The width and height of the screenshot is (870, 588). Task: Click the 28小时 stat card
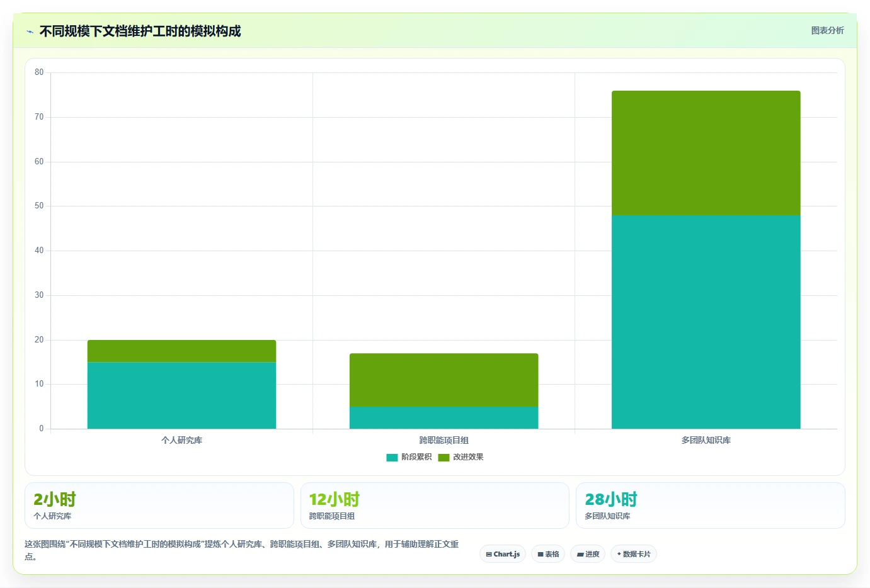coord(711,506)
